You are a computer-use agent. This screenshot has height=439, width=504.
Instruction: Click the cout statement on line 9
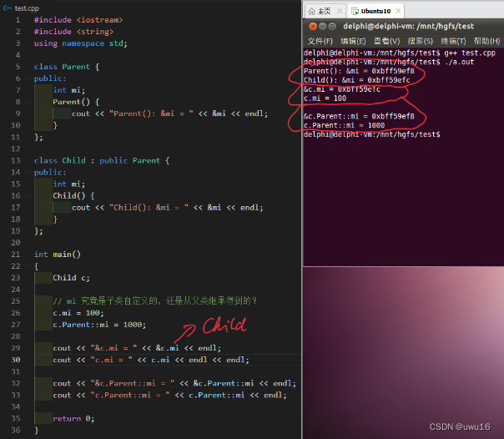pos(169,114)
